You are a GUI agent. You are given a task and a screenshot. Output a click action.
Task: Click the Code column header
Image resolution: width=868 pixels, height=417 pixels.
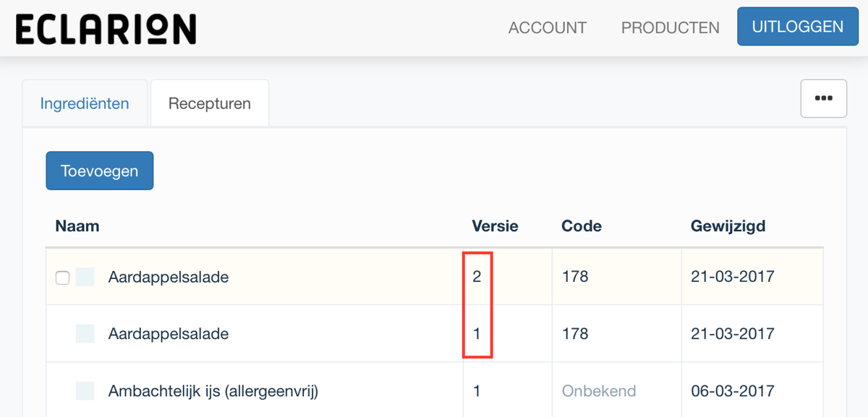pos(581,226)
